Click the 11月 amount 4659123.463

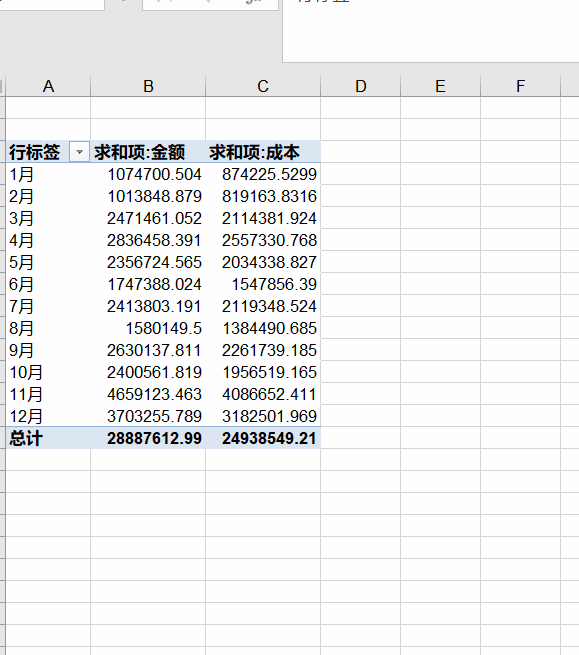point(148,394)
